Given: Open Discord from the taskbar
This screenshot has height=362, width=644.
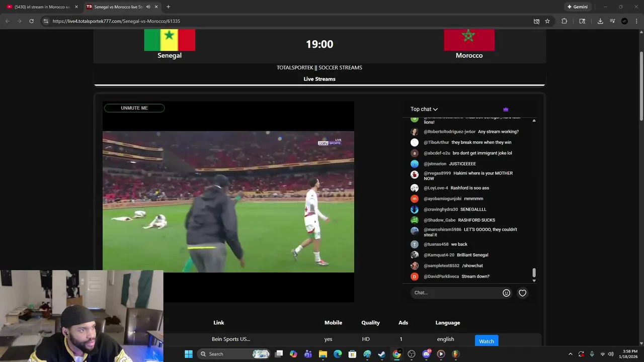Looking at the screenshot, I should [426, 354].
